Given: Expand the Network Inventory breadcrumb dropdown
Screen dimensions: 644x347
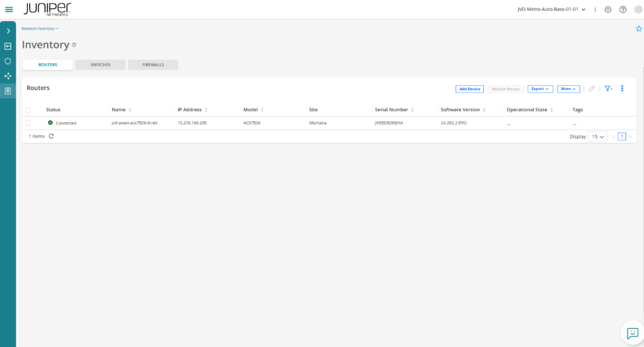Looking at the screenshot, I should click(x=40, y=29).
